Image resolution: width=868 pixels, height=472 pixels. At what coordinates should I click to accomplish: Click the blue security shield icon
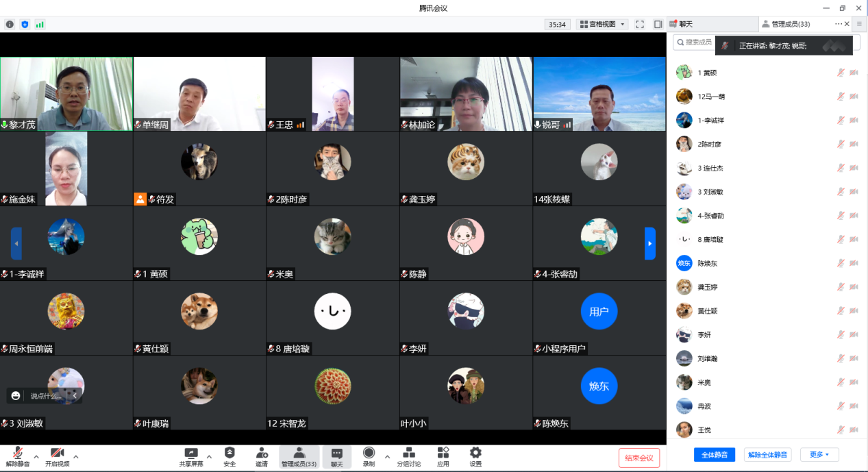click(25, 25)
